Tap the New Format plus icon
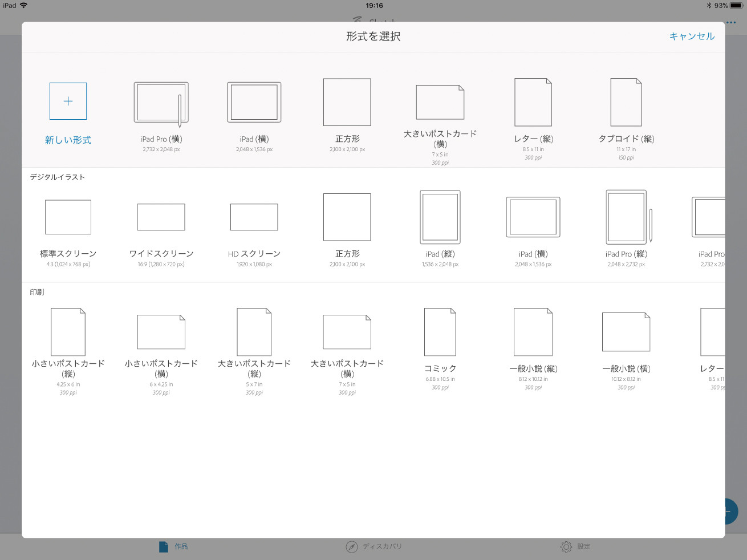 tap(68, 101)
